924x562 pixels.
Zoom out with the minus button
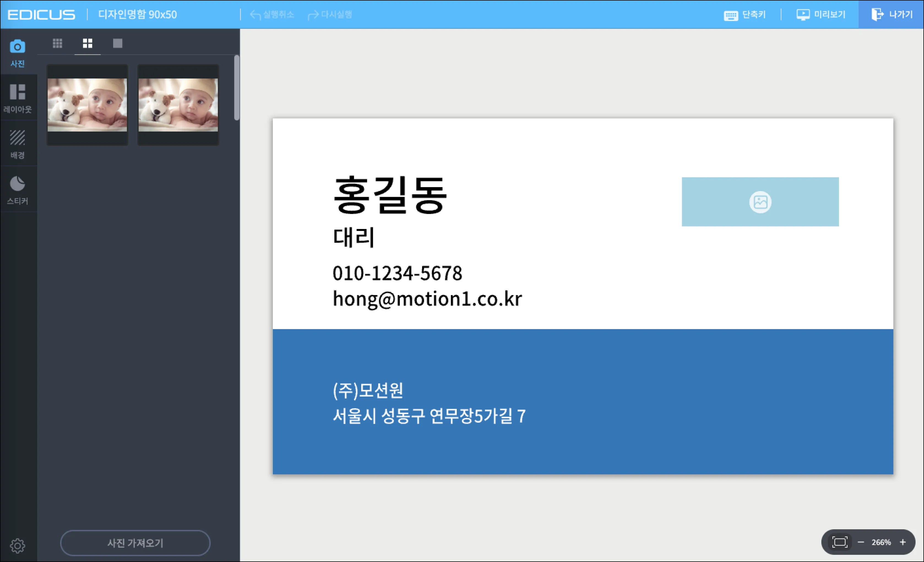[861, 542]
